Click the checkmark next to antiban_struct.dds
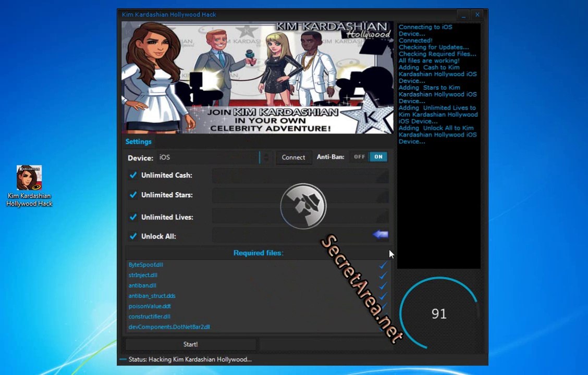This screenshot has height=375, width=588. (383, 296)
